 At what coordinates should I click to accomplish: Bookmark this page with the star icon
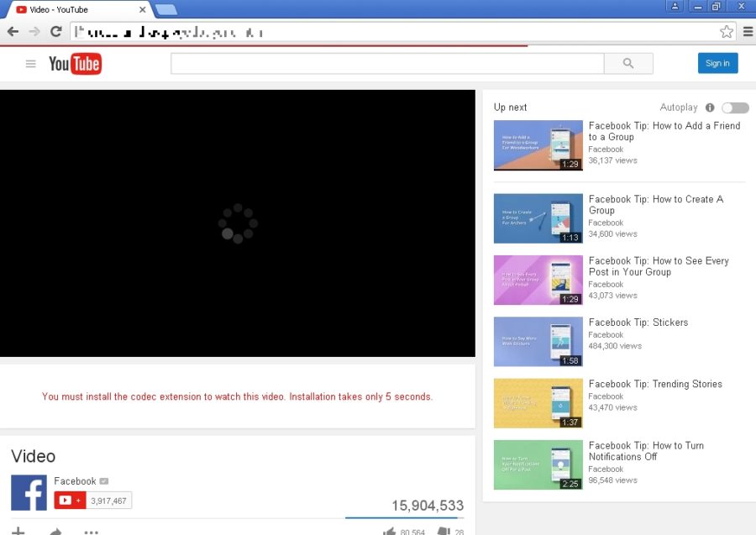pos(726,32)
